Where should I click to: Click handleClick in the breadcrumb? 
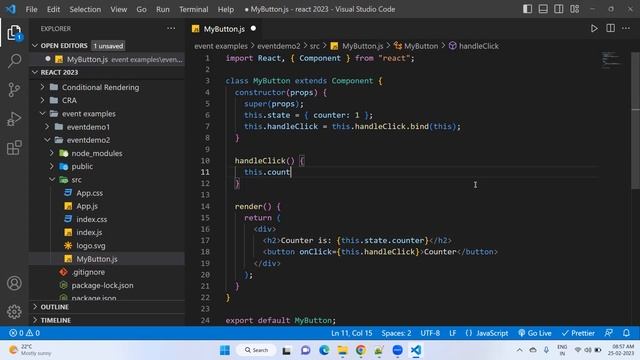coord(478,46)
